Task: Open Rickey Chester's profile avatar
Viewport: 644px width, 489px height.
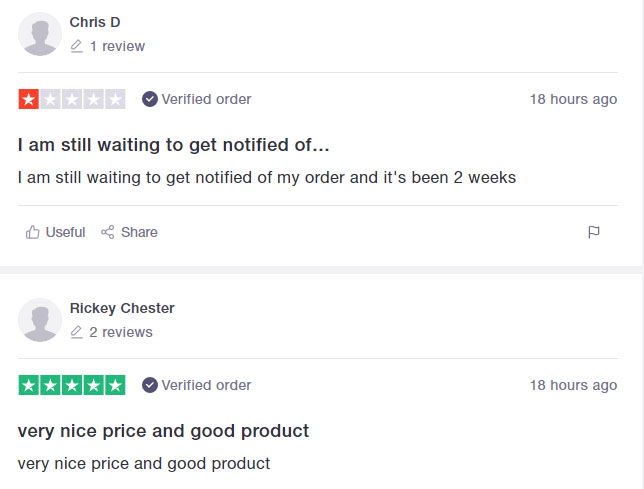Action: 40,320
